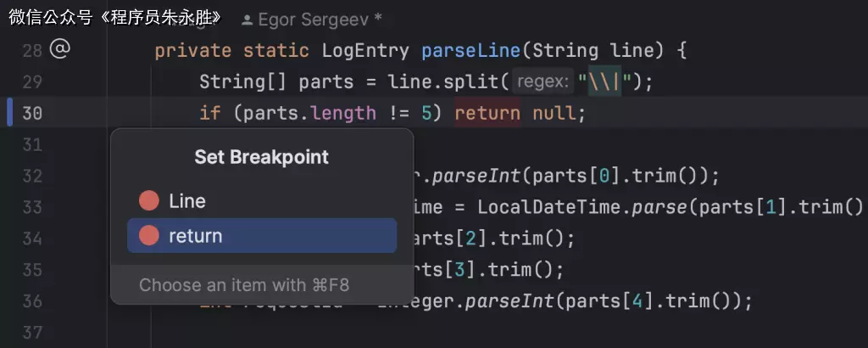Screen dimensions: 868x348
Task: Click line number 31 in the gutter
Action: [32, 144]
